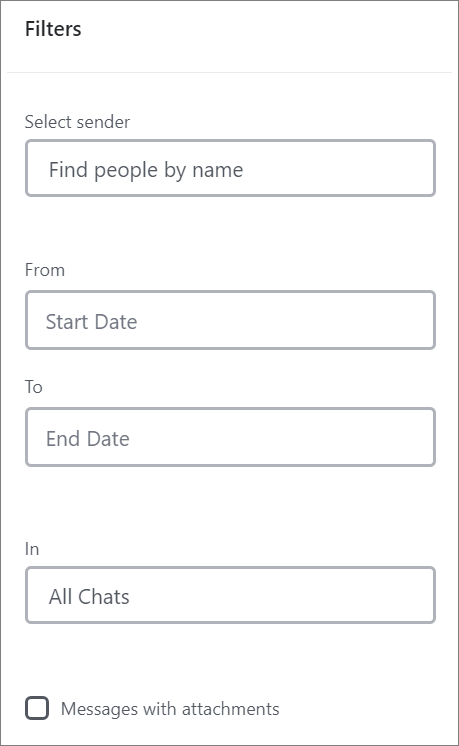Tick the Messages with attachments checkbox
Screen dimensions: 459x746
[37, 708]
